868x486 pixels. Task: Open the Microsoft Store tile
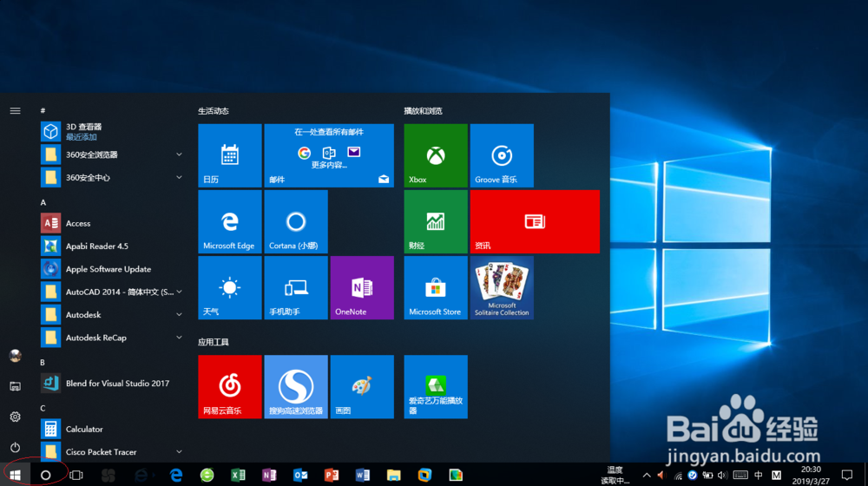point(436,287)
